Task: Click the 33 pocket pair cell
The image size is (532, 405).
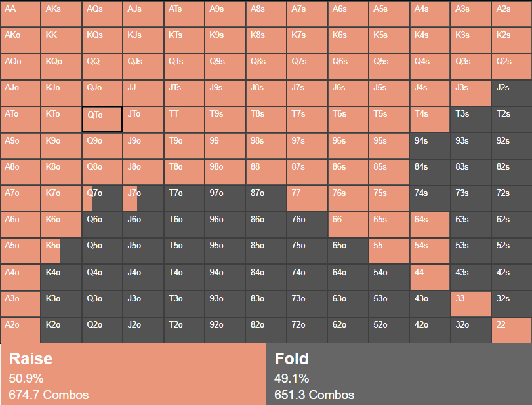Action: 470,303
